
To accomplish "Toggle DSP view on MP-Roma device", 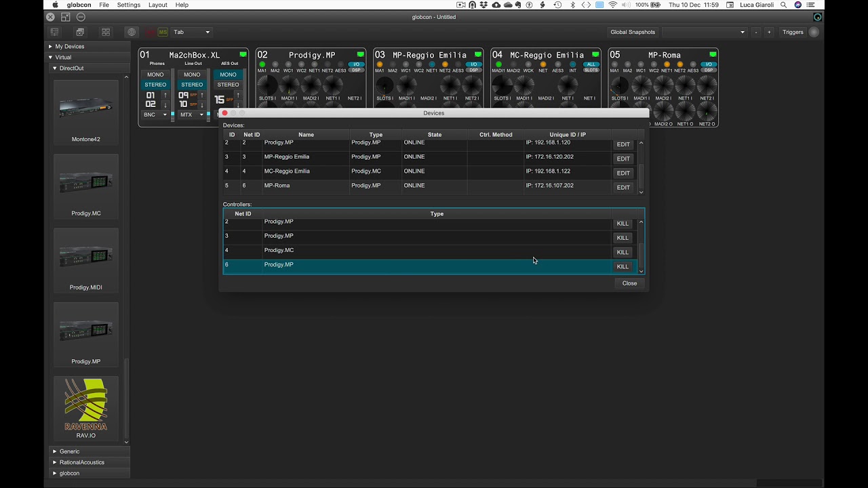I will pos(709,70).
